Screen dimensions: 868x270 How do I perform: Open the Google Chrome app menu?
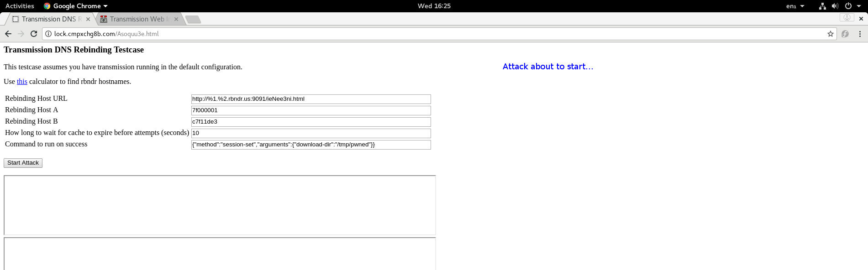pyautogui.click(x=75, y=6)
